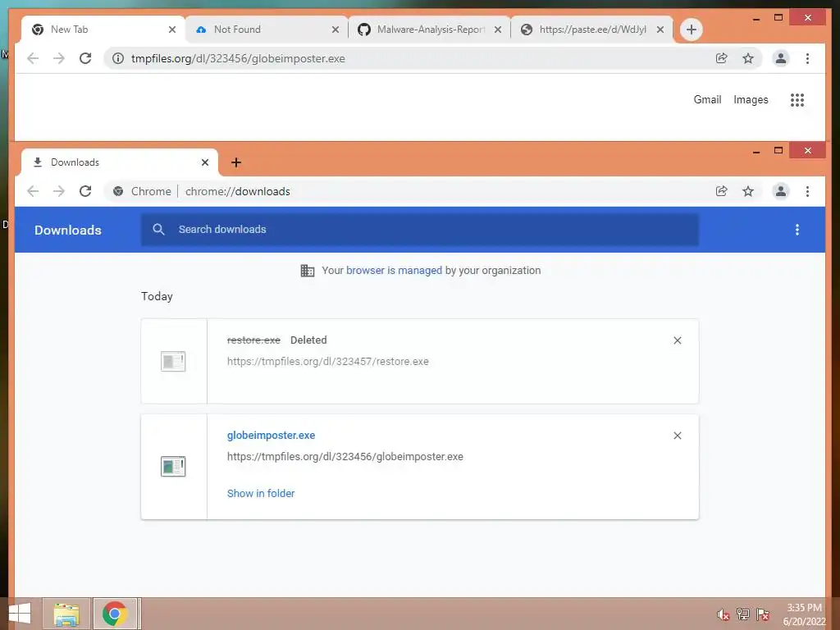Switch to the Not Found tab
This screenshot has width=840, height=630.
pos(267,30)
